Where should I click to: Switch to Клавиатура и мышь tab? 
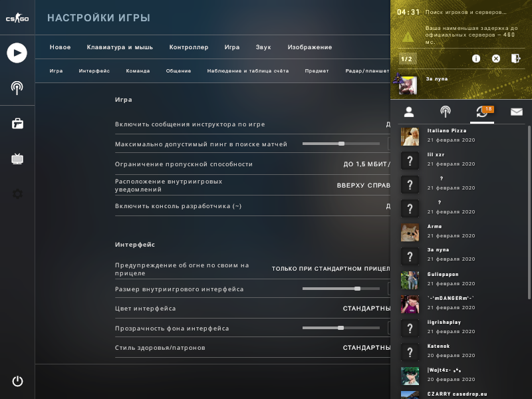pyautogui.click(x=120, y=47)
